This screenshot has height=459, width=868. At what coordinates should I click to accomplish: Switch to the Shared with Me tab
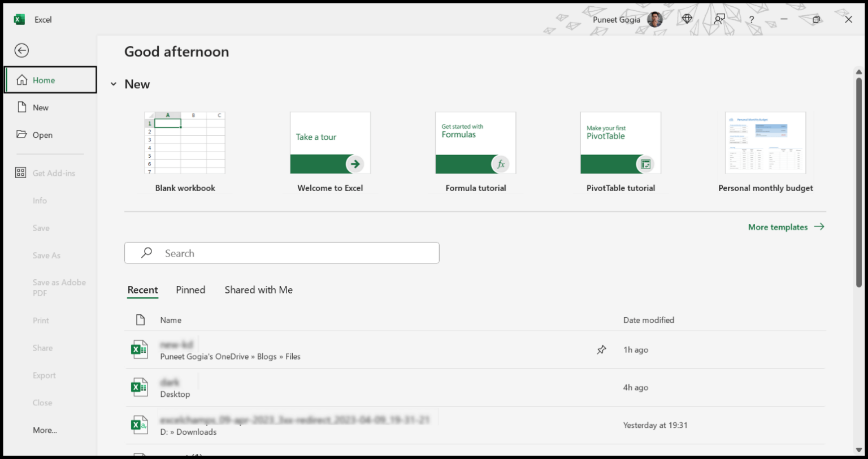click(x=258, y=290)
